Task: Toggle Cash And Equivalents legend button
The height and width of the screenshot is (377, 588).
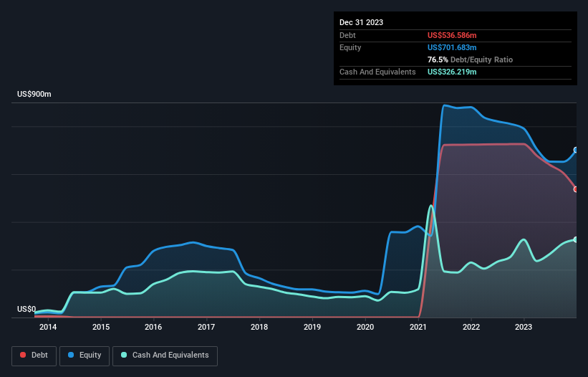Action: coord(165,355)
